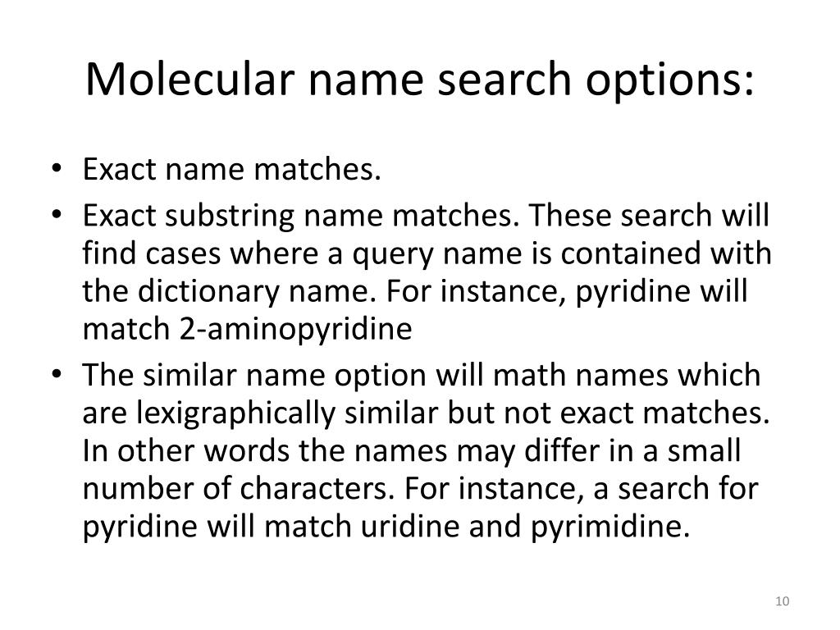This screenshot has height=630, width=840.
Task: Select the first bullet 'Exact name matches.'
Action: [231, 169]
